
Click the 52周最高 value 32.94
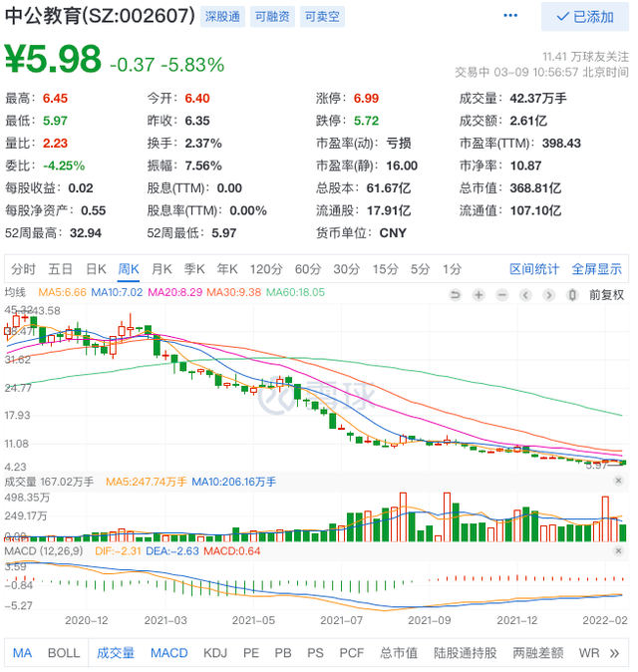click(86, 233)
